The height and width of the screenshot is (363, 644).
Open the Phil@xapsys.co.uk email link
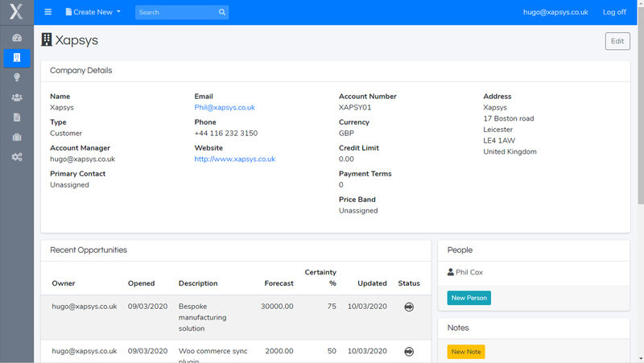pos(225,107)
